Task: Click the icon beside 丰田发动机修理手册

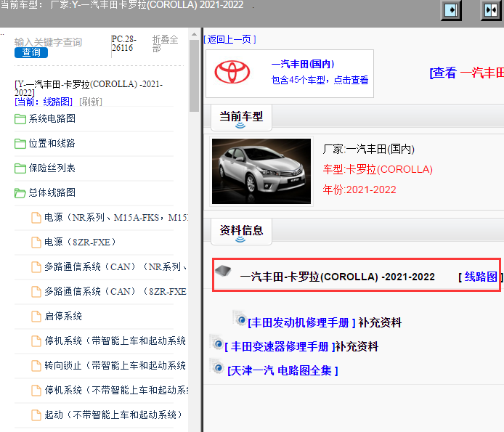Action: coord(240,319)
